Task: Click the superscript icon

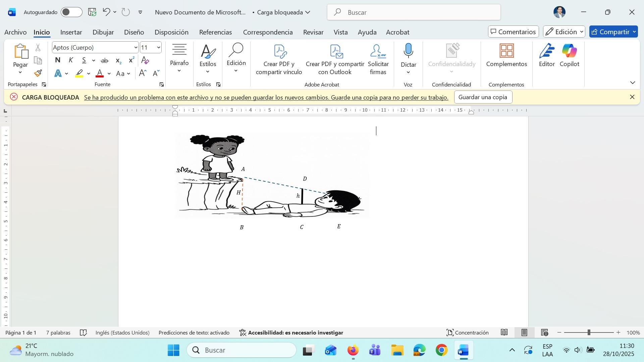Action: coord(131,61)
